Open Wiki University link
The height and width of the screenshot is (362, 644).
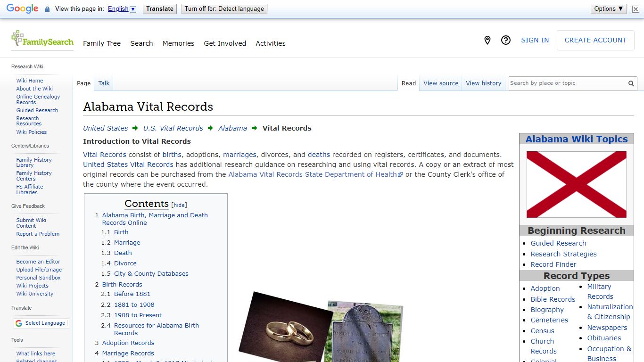[x=35, y=294]
